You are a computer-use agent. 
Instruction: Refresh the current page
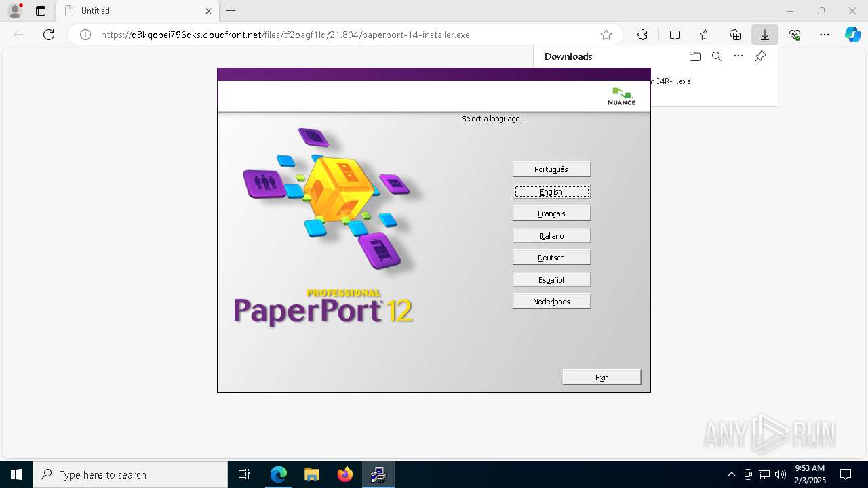pyautogui.click(x=49, y=35)
